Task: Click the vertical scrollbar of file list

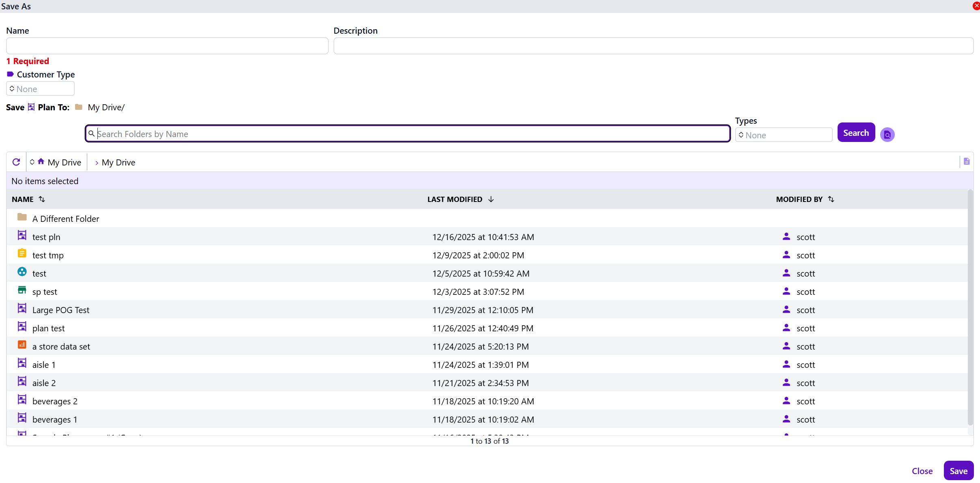Action: 970,308
